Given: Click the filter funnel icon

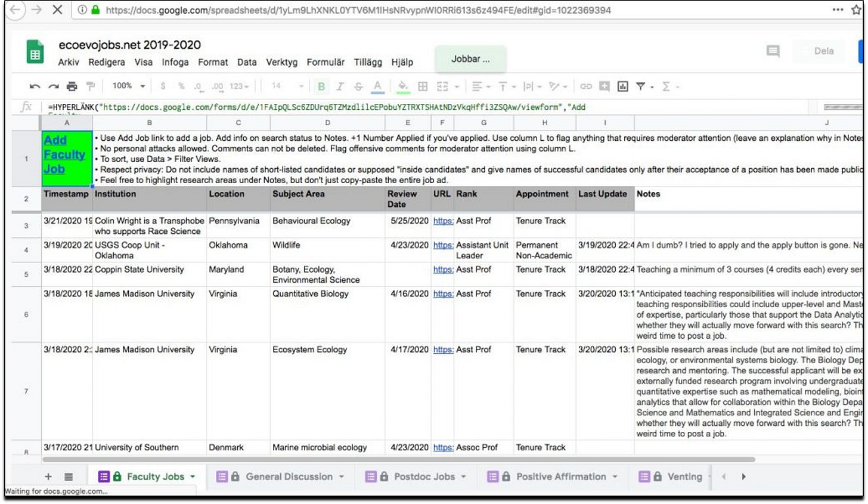Looking at the screenshot, I should 640,86.
